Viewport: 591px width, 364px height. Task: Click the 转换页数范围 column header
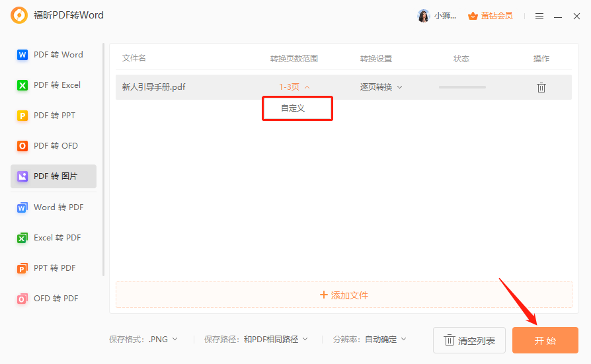click(x=294, y=58)
